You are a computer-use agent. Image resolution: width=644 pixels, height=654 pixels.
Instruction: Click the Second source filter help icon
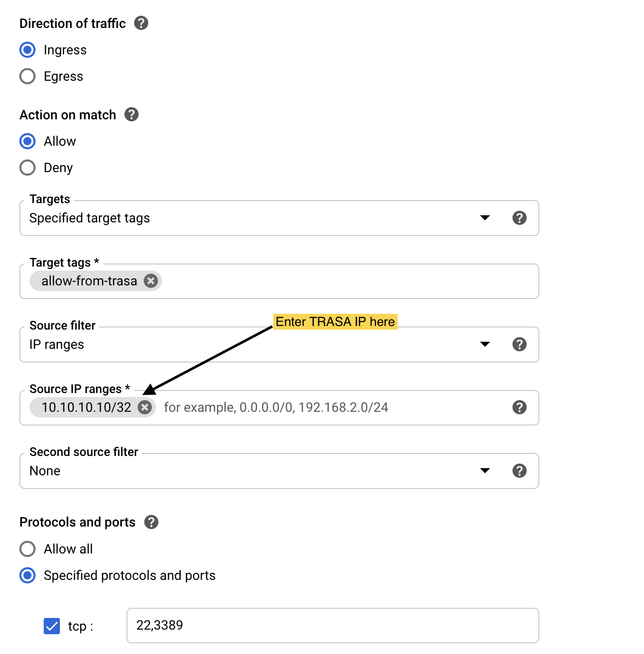(519, 471)
